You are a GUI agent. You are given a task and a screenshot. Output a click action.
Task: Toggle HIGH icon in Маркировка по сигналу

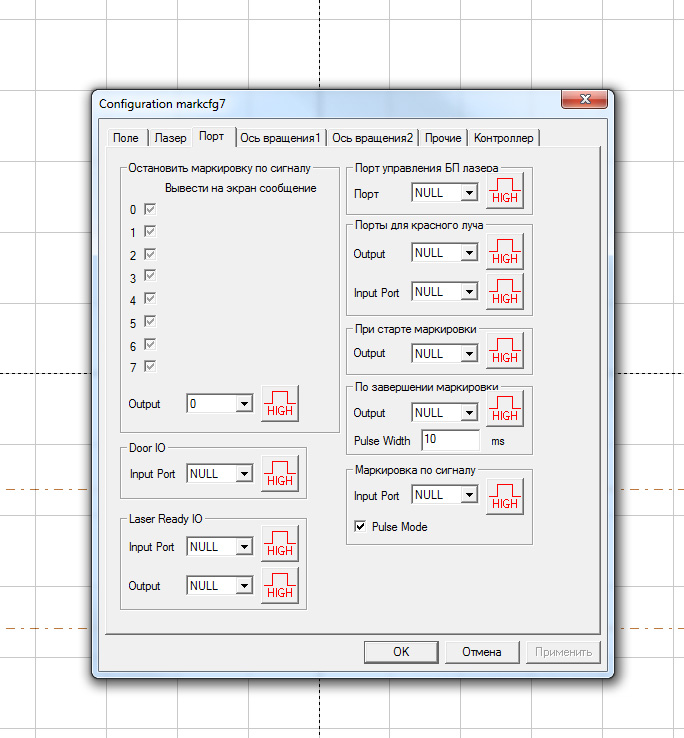click(x=505, y=495)
